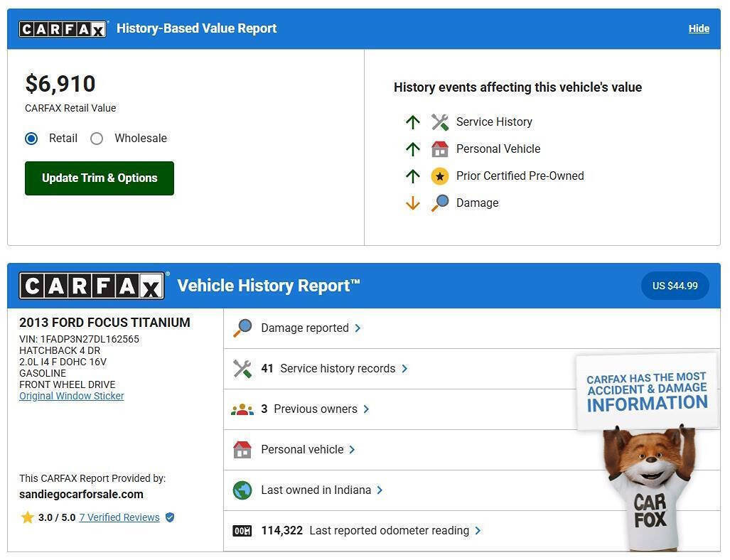The height and width of the screenshot is (560, 730).
Task: Click the accident and damage information sign
Action: [x=647, y=392]
